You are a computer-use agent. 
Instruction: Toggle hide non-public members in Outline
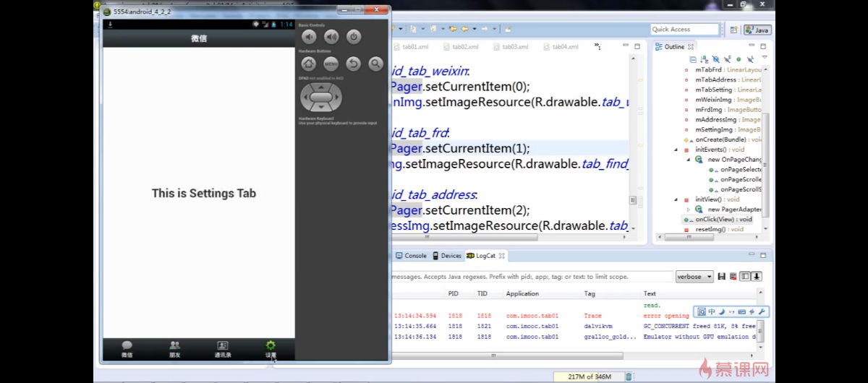[x=739, y=59]
